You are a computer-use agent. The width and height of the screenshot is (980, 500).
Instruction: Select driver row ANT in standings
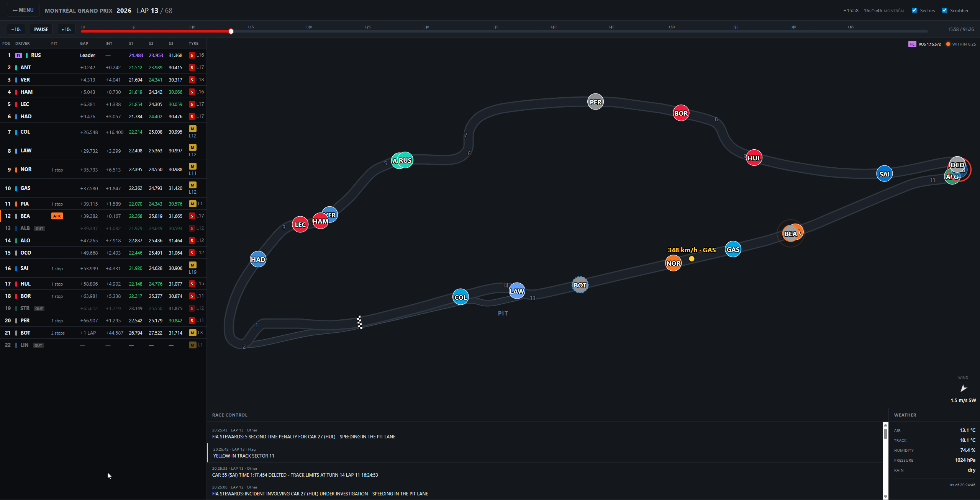pos(103,67)
